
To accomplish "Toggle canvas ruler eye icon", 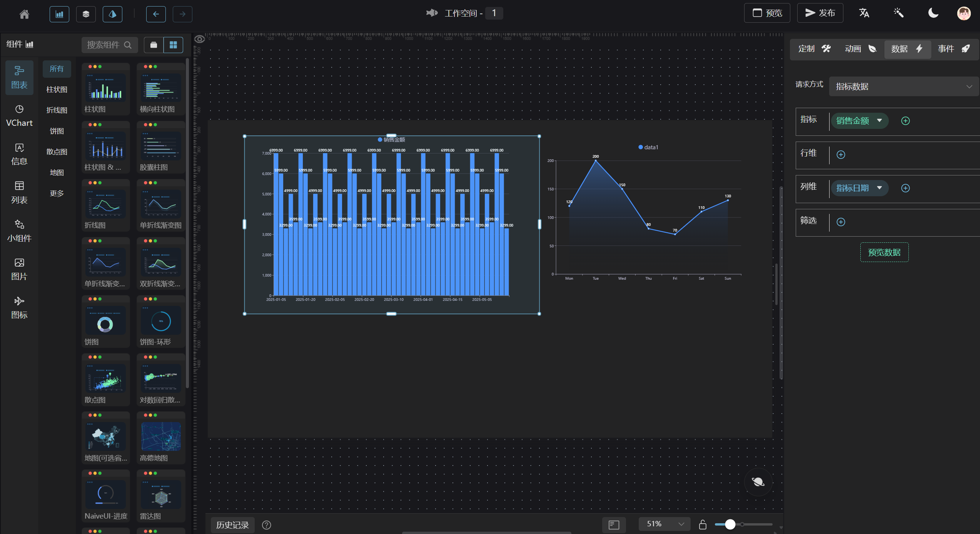I will [x=199, y=39].
